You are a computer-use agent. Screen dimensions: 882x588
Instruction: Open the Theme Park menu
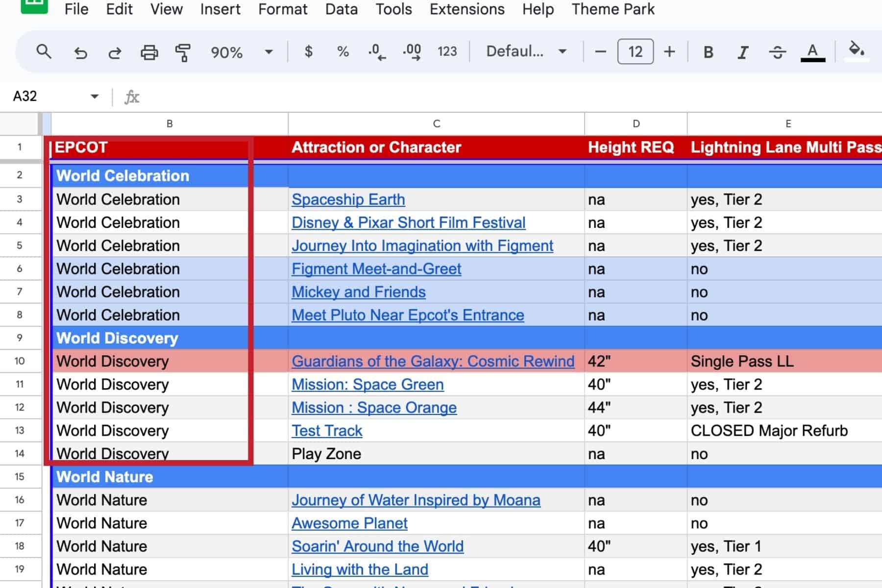[613, 9]
